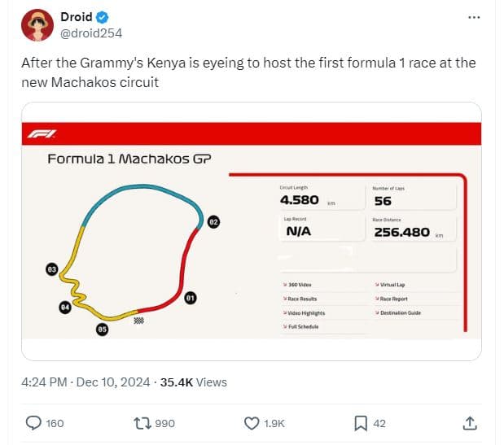Like the tweet with heart icon

(x=252, y=423)
